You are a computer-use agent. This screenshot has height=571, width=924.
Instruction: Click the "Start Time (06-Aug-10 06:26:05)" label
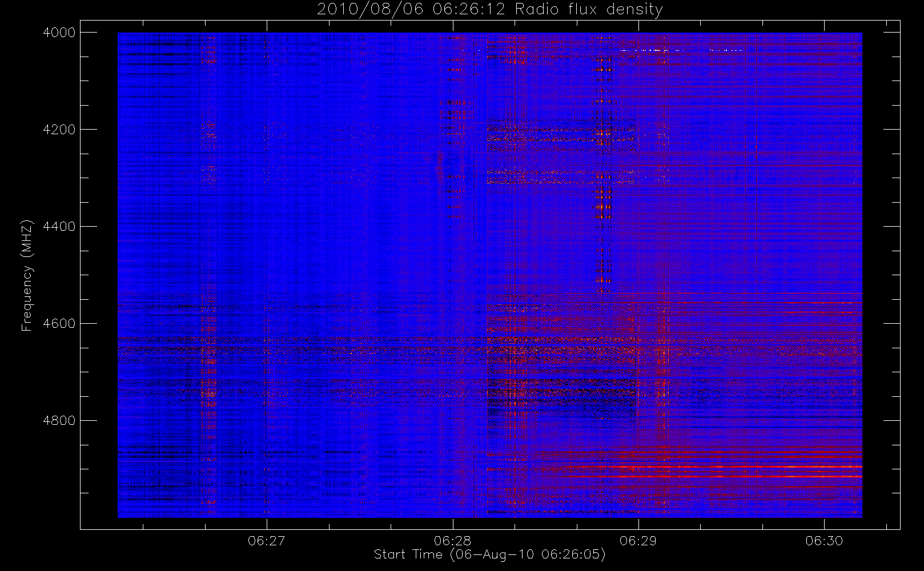click(x=489, y=554)
